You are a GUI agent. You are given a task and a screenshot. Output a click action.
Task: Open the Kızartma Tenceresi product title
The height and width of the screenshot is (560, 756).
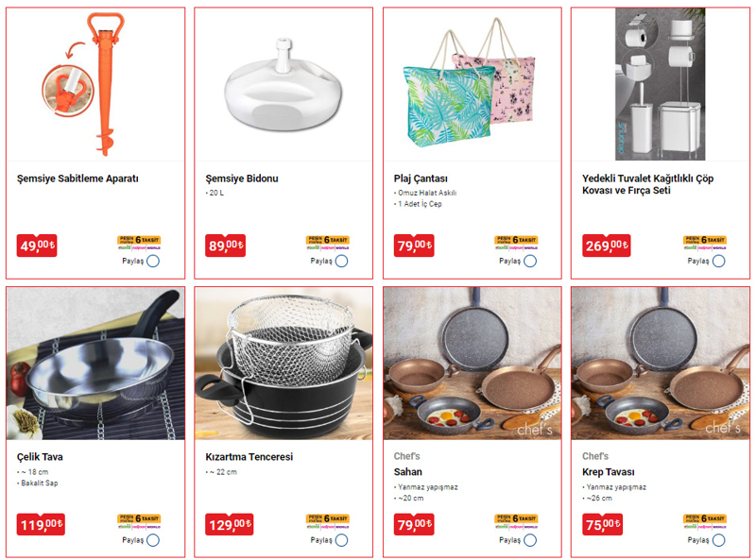[249, 457]
